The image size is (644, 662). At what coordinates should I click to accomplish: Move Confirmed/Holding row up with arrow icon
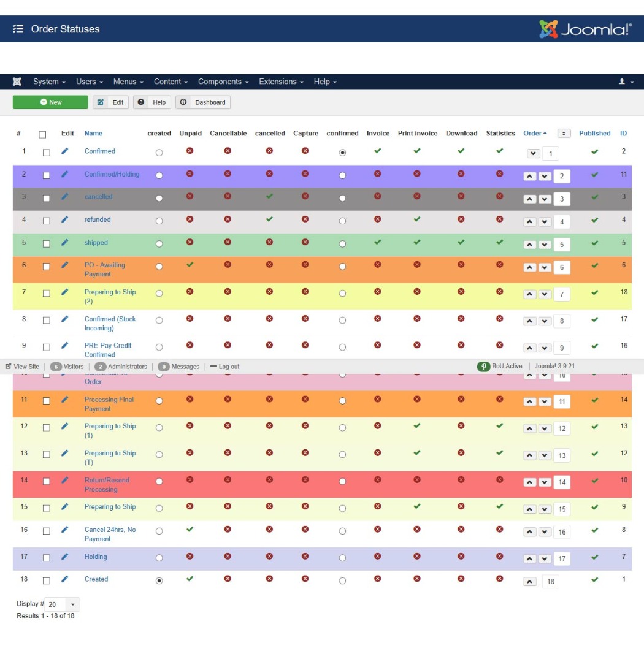pos(529,177)
